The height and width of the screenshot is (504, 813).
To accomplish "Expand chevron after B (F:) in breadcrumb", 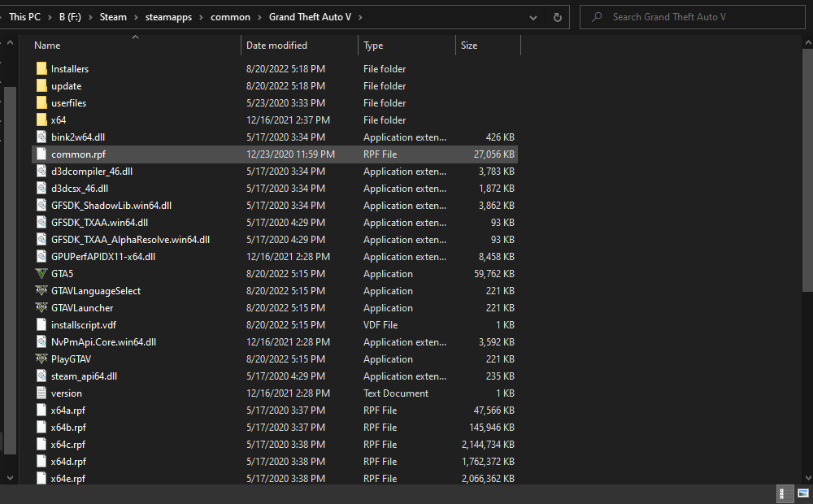I will 90,17.
